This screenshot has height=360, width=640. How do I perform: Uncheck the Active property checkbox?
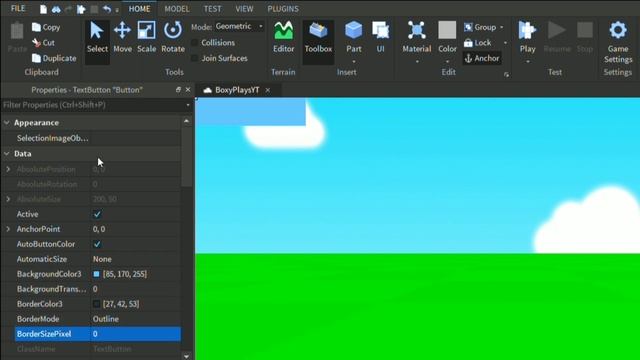tap(97, 214)
